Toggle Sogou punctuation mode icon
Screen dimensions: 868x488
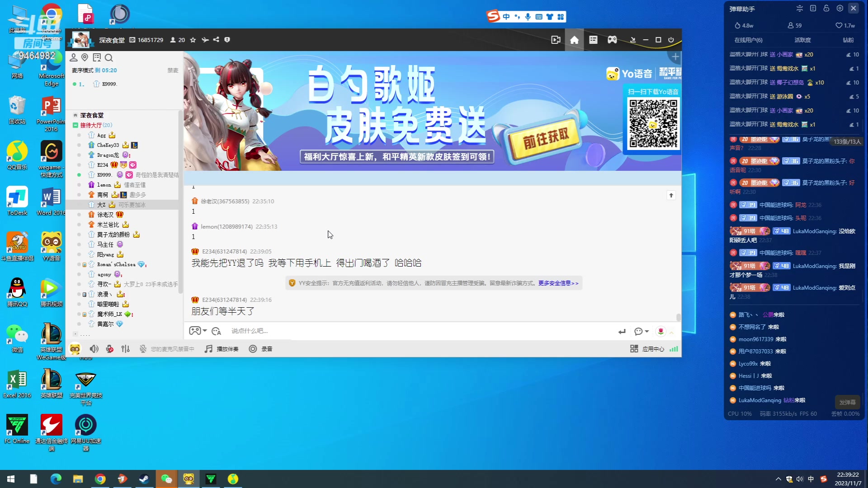(517, 17)
